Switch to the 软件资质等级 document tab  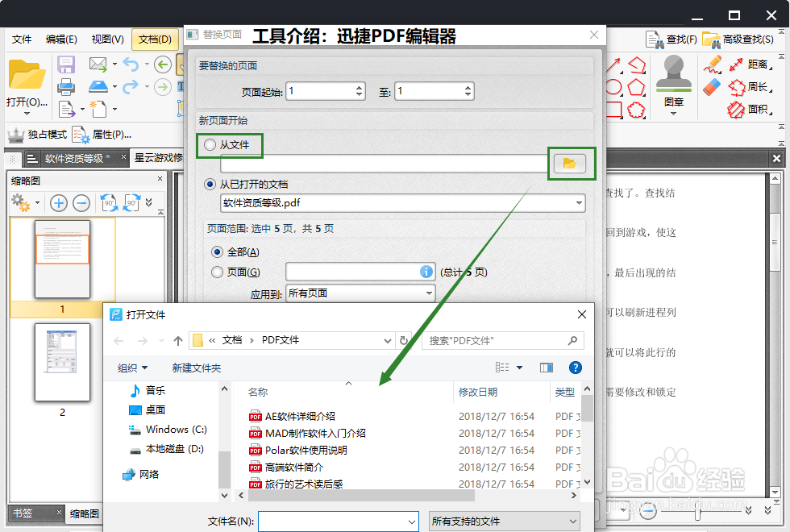(77, 159)
